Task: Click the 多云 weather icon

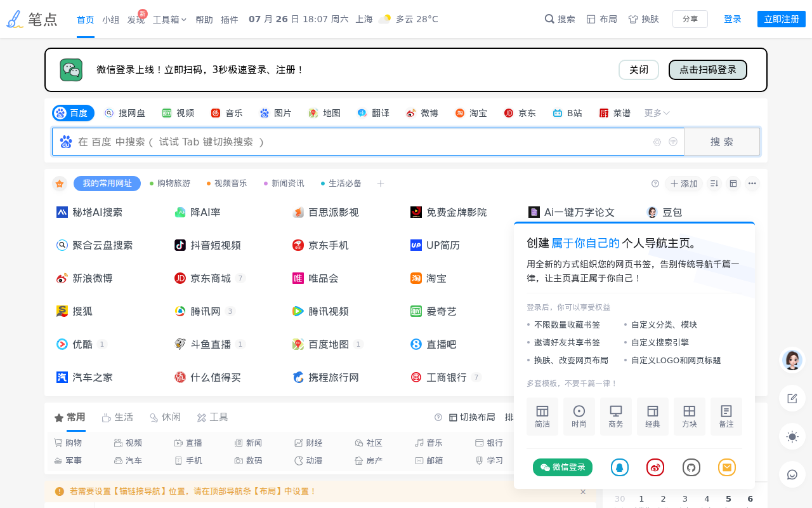Action: click(x=384, y=19)
